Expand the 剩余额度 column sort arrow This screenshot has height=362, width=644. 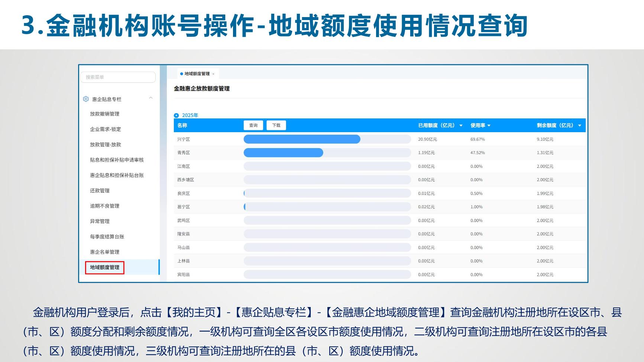[x=579, y=126]
